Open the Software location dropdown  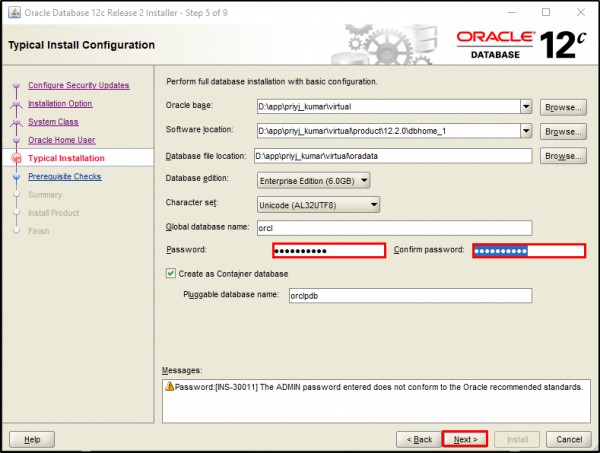tap(525, 131)
